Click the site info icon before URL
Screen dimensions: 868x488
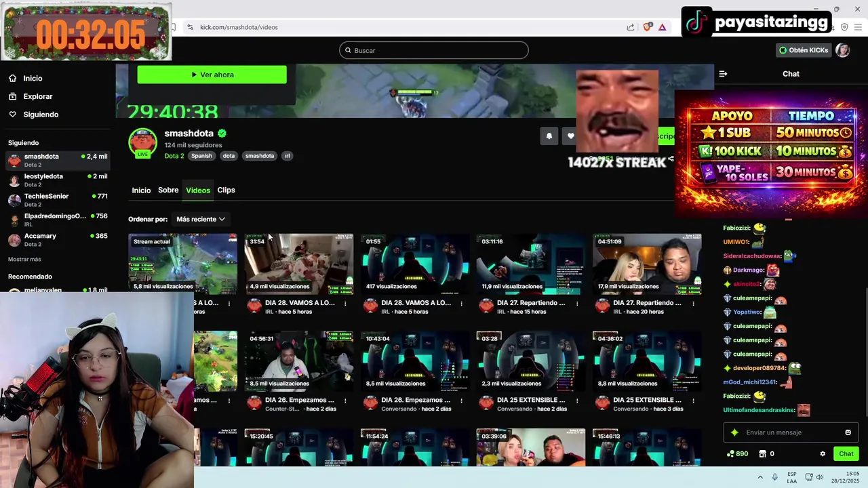[x=190, y=27]
